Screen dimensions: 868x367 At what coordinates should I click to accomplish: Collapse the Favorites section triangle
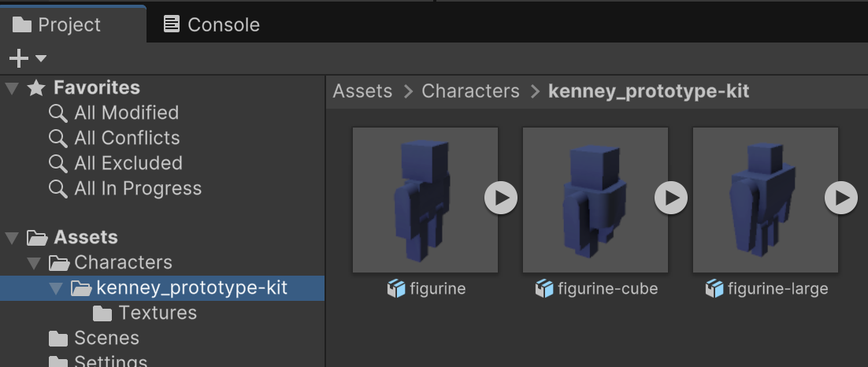coord(12,88)
